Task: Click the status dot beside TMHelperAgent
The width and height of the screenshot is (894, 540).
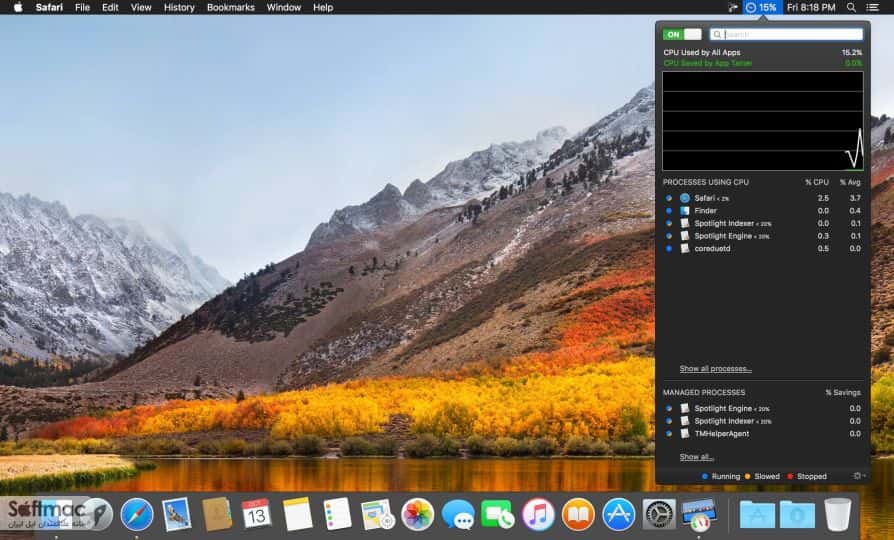Action: (669, 434)
